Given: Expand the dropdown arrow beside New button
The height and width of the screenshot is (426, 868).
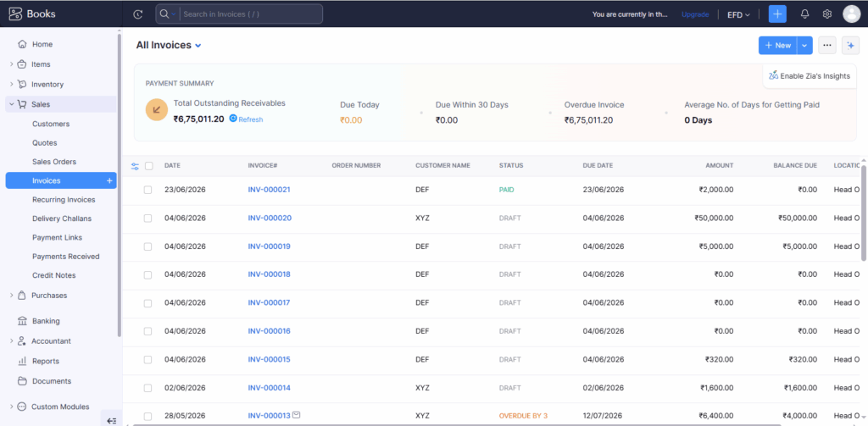Looking at the screenshot, I should coord(805,46).
